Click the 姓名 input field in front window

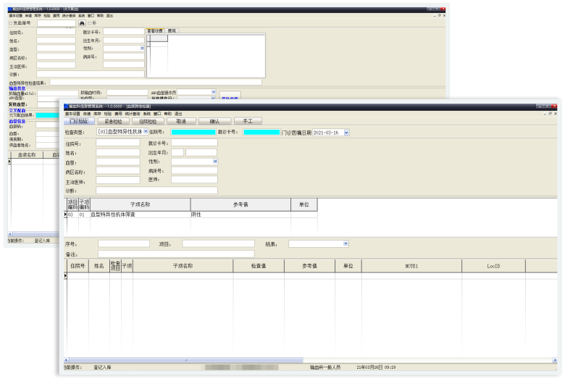[118, 152]
